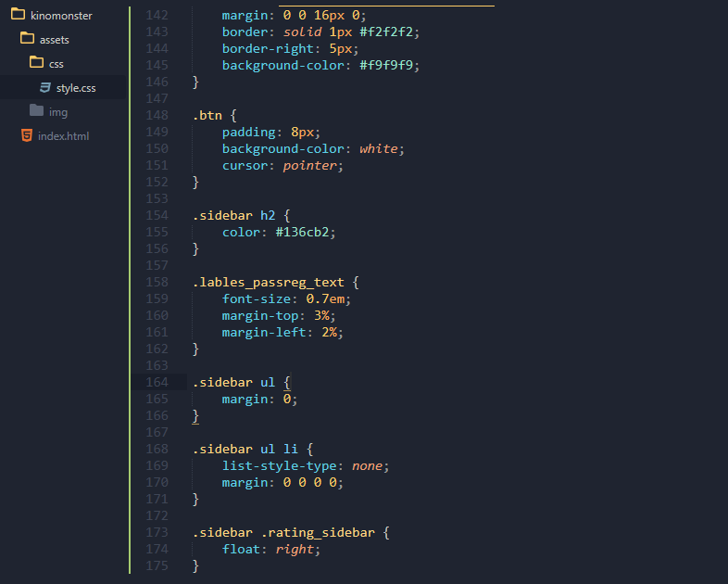Click the 'float' property on line 174

[x=242, y=549]
